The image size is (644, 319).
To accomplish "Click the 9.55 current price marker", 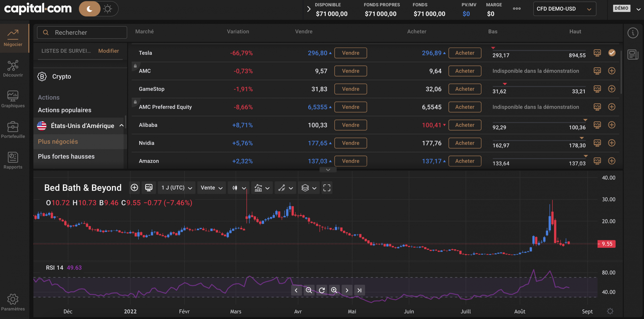I will (607, 244).
